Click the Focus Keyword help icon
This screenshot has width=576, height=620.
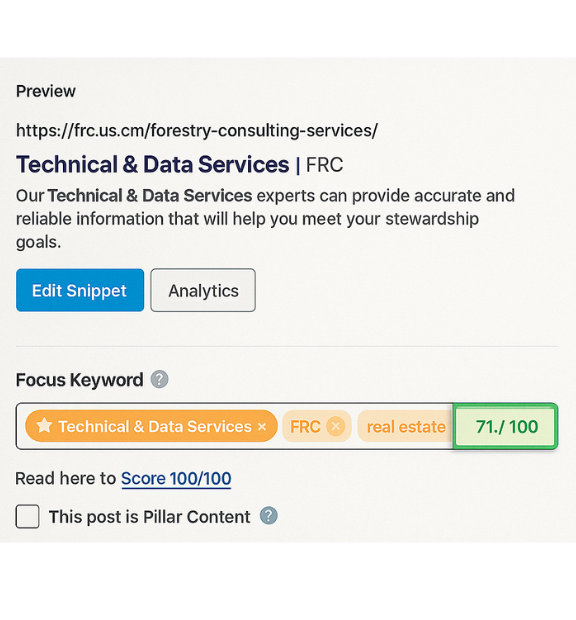(159, 380)
